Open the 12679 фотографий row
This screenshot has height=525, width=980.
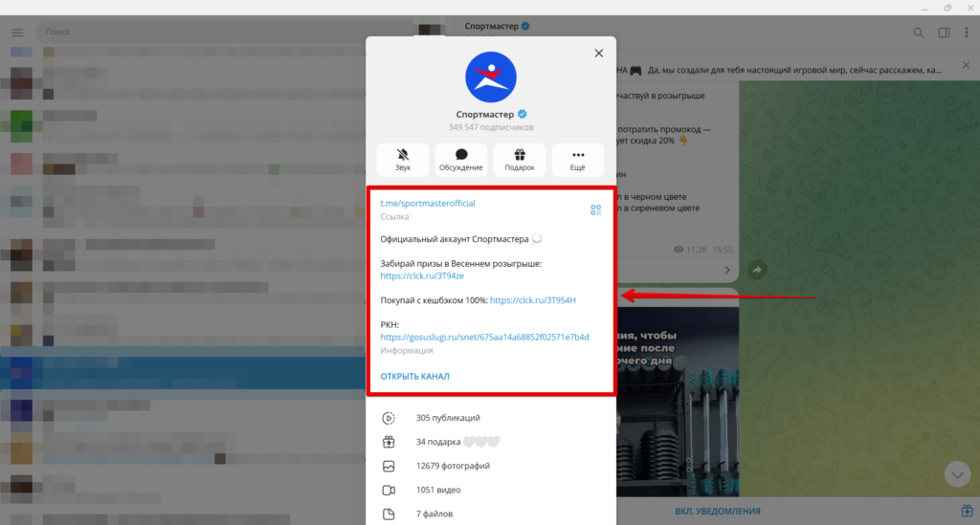(491, 466)
